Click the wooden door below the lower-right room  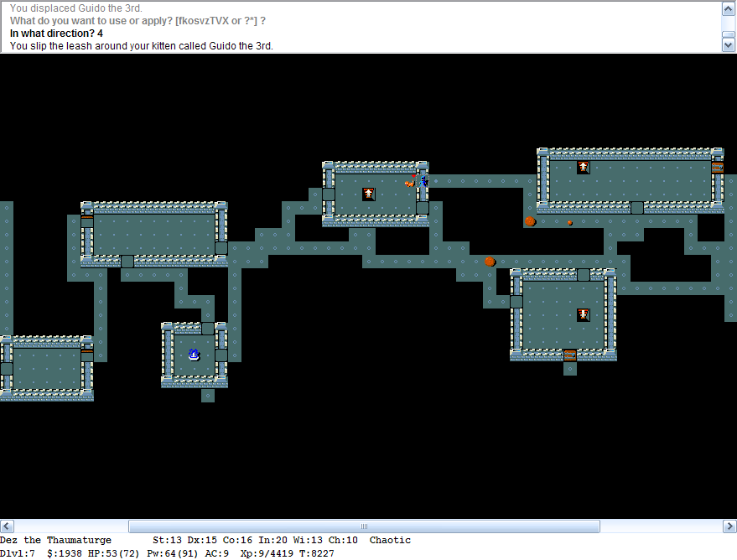(x=570, y=355)
